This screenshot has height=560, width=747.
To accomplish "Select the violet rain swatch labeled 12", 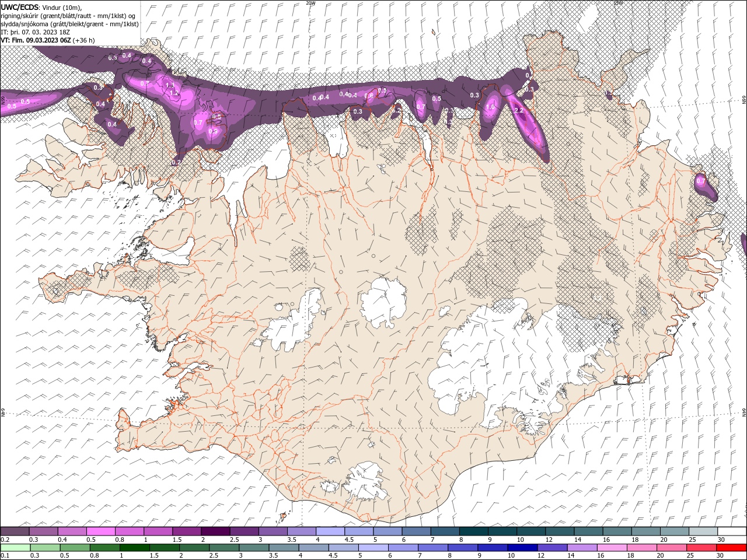I will (x=551, y=548).
